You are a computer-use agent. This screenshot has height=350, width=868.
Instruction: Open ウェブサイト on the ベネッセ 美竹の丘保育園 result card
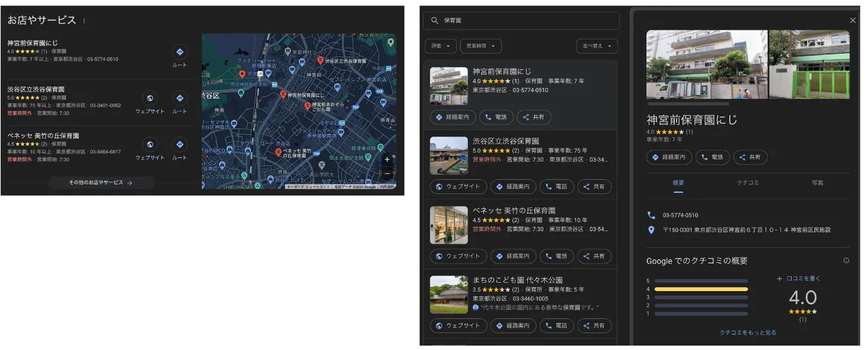pos(458,256)
